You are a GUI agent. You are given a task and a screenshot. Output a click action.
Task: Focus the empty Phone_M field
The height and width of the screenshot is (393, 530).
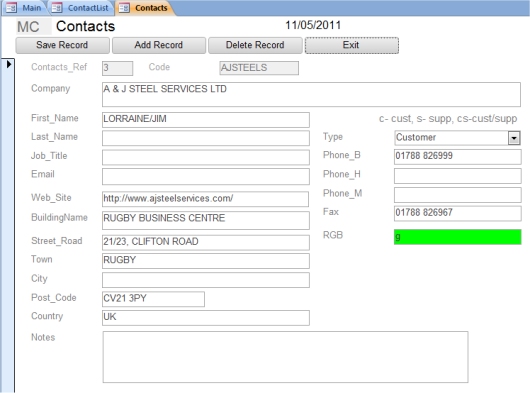pyautogui.click(x=457, y=195)
